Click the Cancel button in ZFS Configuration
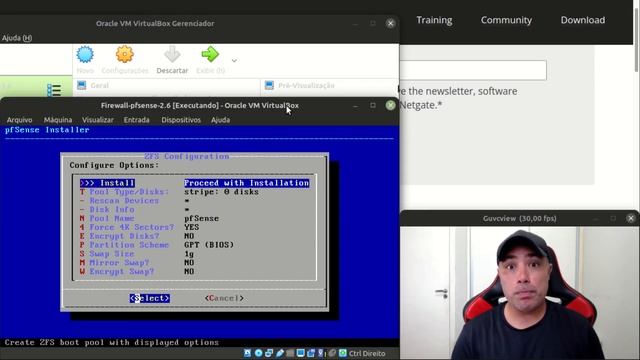640x360 pixels. coord(224,298)
